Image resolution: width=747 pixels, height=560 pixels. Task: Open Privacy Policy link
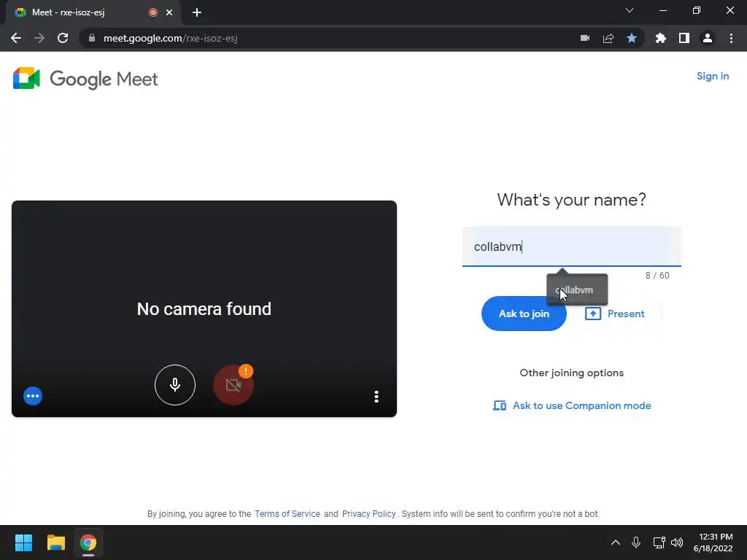tap(368, 514)
